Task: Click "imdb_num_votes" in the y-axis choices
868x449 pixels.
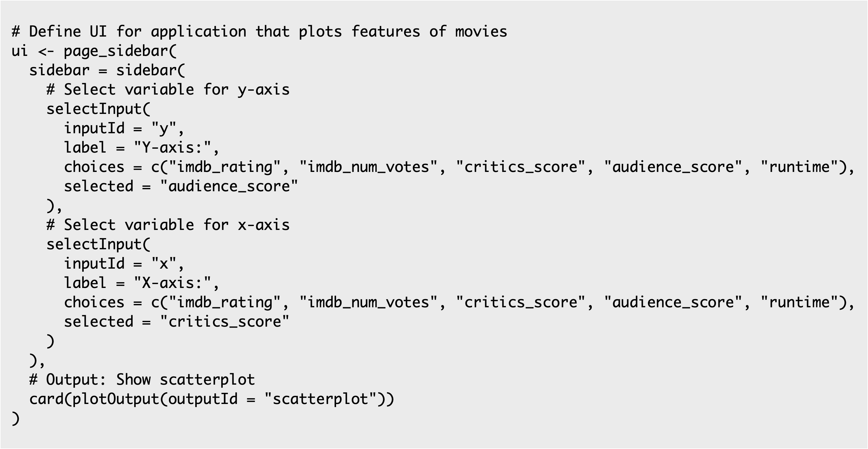Action: pos(369,167)
